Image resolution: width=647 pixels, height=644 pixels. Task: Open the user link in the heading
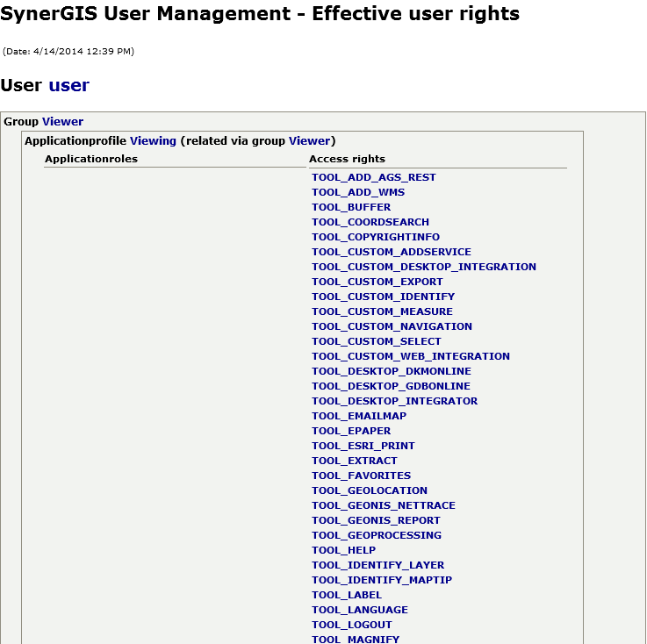(x=68, y=85)
